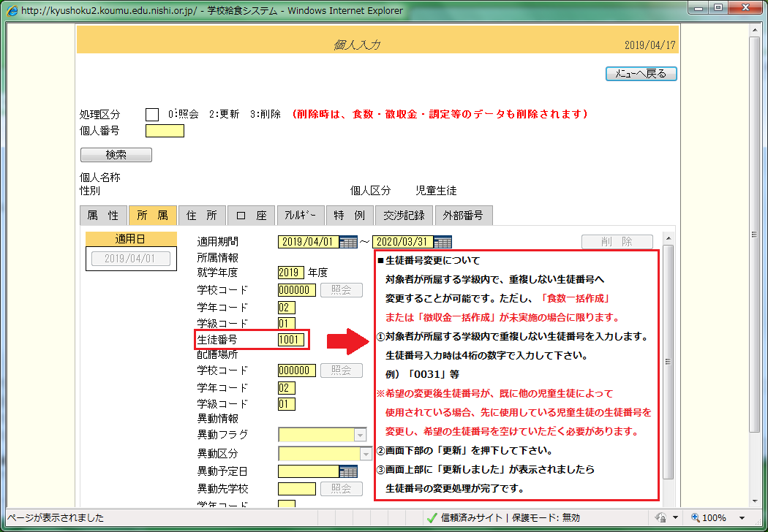Switch to the 属性 tab
The image size is (768, 532).
click(103, 216)
